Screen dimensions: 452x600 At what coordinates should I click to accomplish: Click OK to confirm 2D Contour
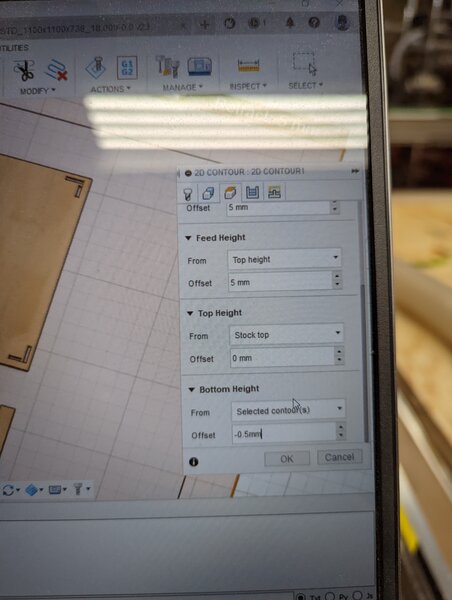287,458
